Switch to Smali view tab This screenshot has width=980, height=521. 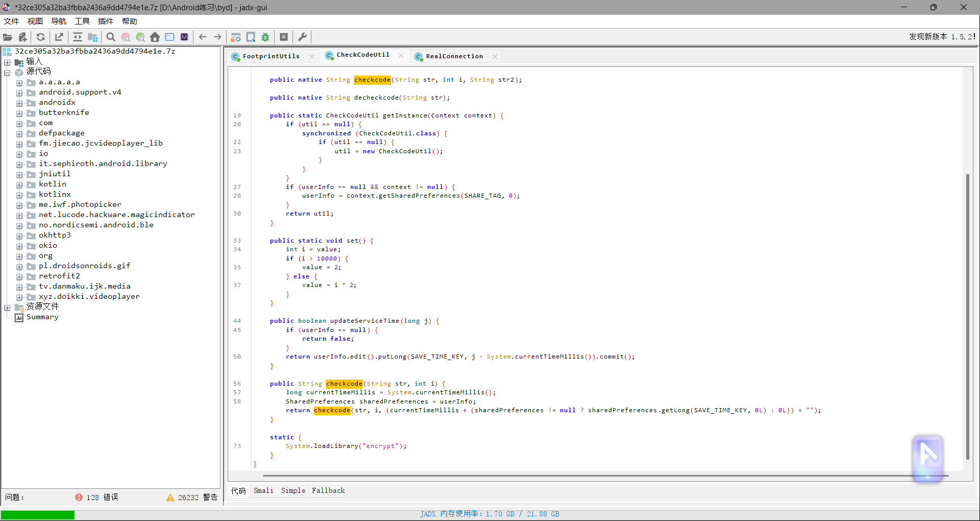pos(263,490)
